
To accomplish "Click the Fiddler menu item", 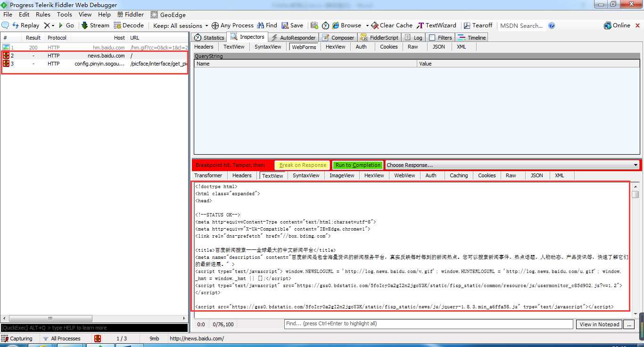I will coord(131,15).
